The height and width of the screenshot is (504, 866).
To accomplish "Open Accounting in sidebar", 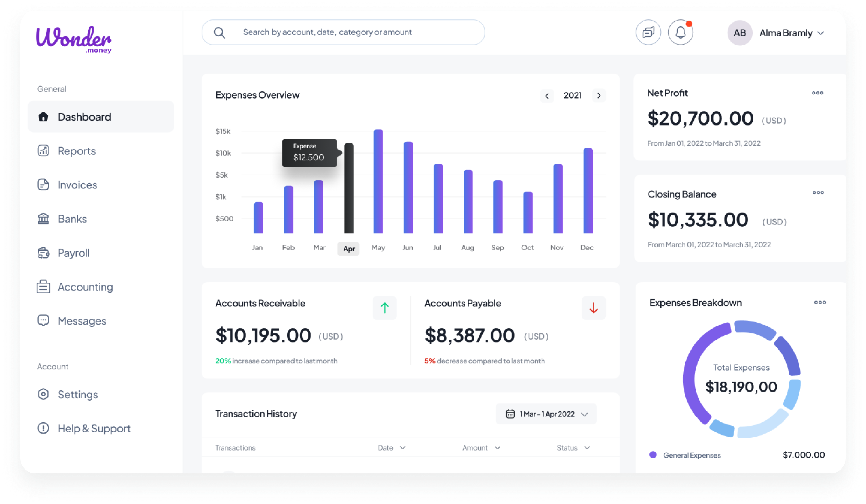I will click(101, 287).
